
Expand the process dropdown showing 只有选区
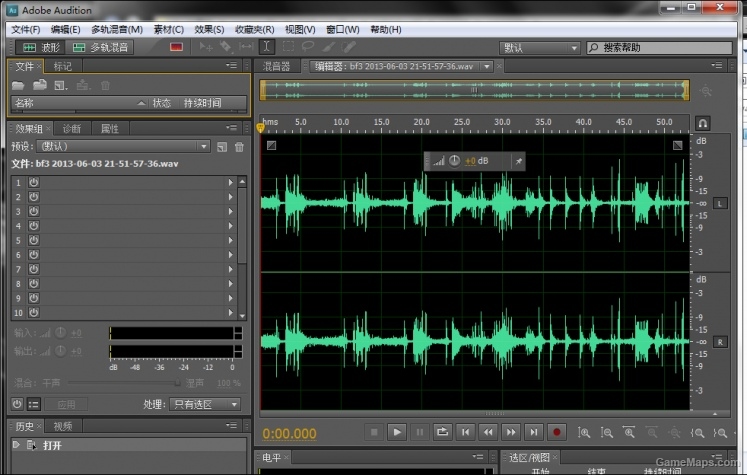pyautogui.click(x=205, y=404)
